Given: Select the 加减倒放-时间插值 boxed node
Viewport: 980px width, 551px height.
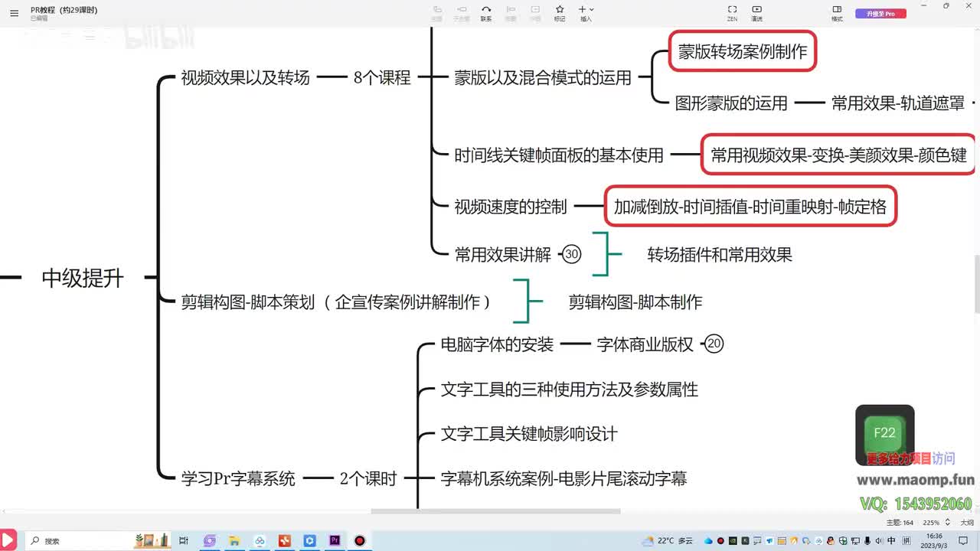Looking at the screenshot, I should point(750,206).
